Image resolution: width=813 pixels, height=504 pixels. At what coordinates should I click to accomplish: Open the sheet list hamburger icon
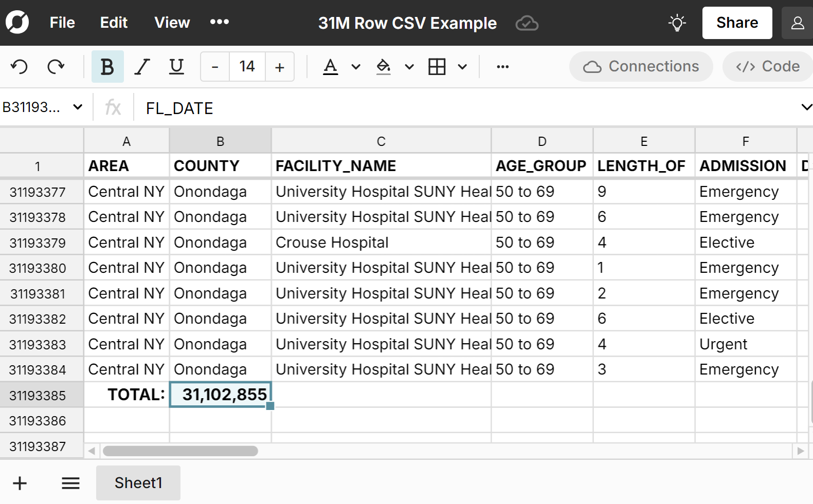pos(70,483)
